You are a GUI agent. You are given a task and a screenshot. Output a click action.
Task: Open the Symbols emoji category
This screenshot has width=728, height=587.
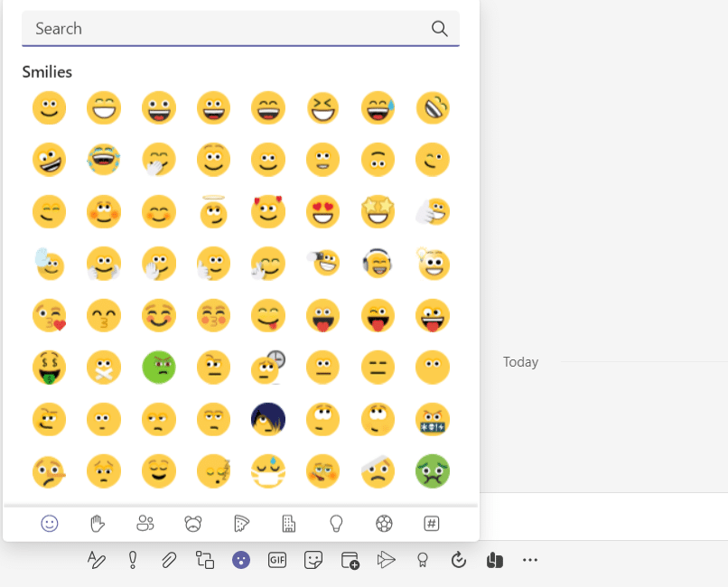(x=432, y=523)
